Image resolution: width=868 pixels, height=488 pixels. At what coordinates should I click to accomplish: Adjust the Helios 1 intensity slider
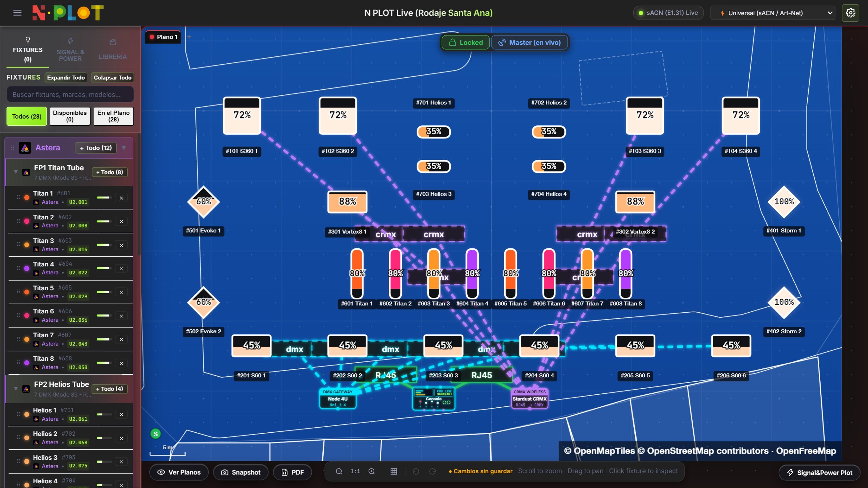104,415
